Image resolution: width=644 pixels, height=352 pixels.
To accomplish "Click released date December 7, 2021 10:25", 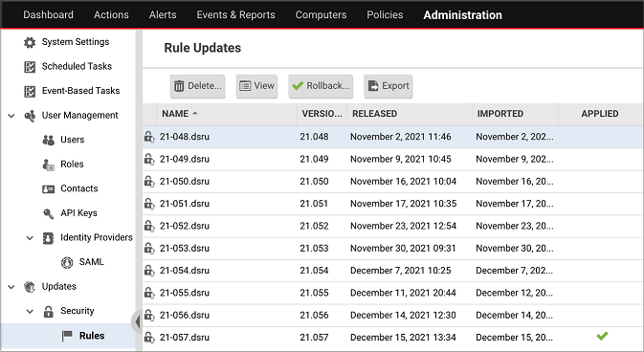I will [x=400, y=271].
